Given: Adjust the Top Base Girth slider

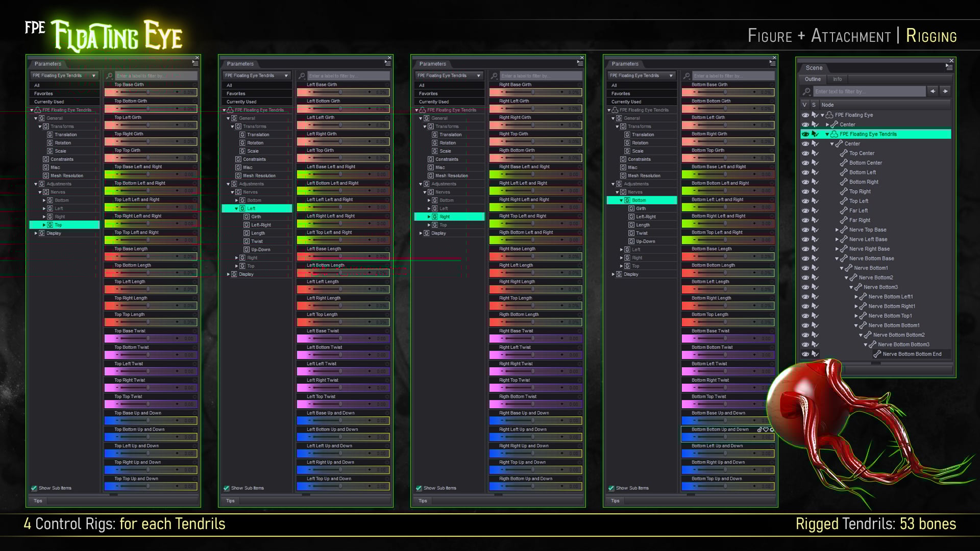Looking at the screenshot, I should (x=148, y=92).
